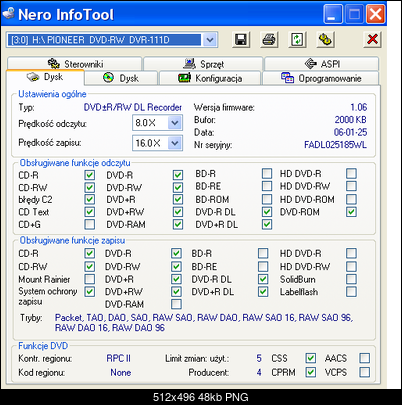Image resolution: width=402 pixels, height=405 pixels.
Task: Click firmware version 1.06 value
Action: 359,107
